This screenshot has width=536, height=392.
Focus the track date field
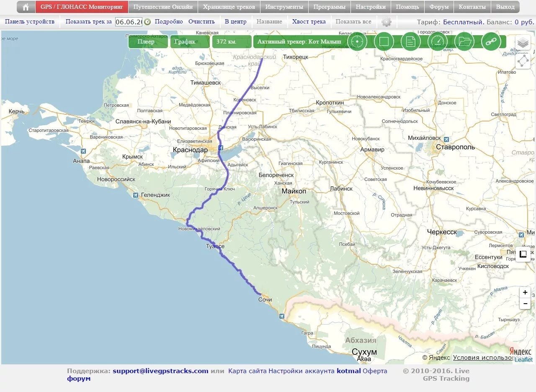point(129,22)
